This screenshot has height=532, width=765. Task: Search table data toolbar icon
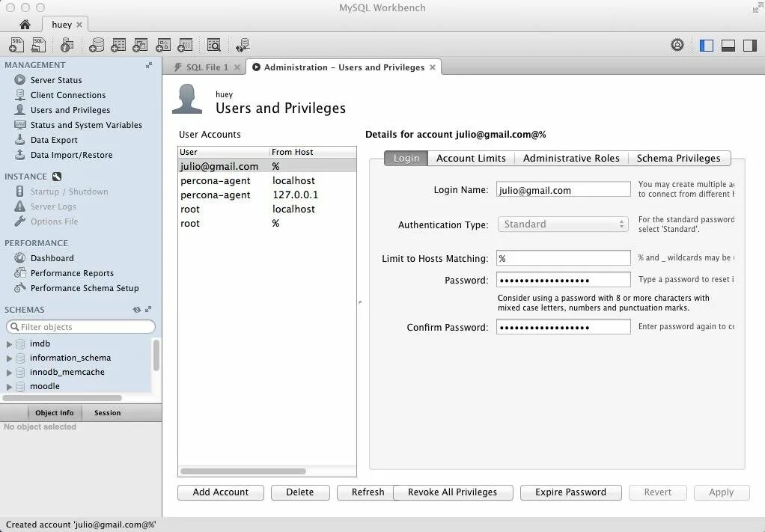point(213,46)
